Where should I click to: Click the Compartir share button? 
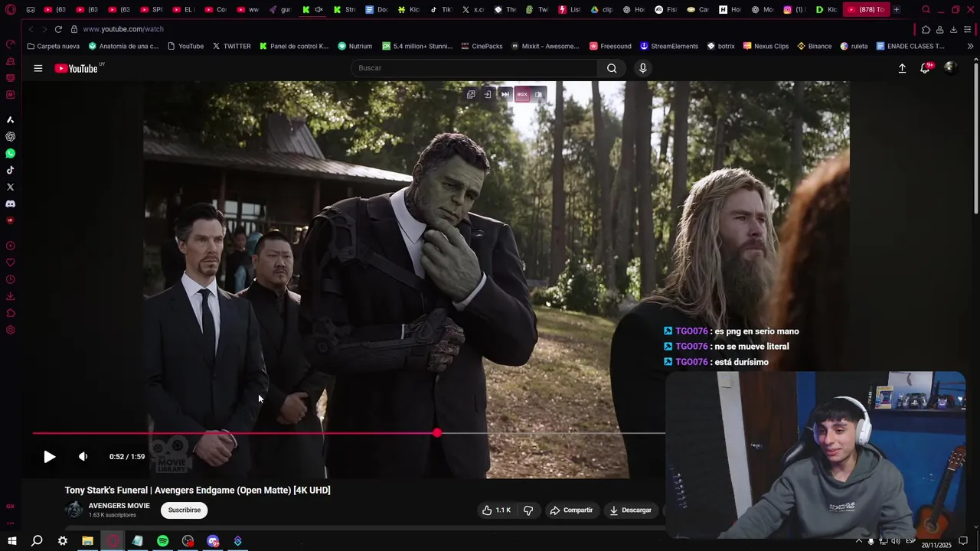coord(571,510)
